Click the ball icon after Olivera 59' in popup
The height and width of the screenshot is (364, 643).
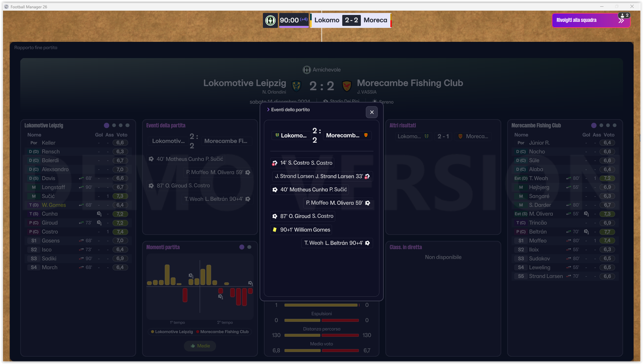(368, 203)
